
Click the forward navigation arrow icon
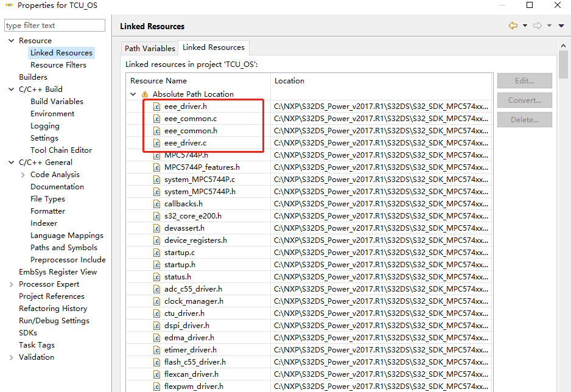(538, 26)
